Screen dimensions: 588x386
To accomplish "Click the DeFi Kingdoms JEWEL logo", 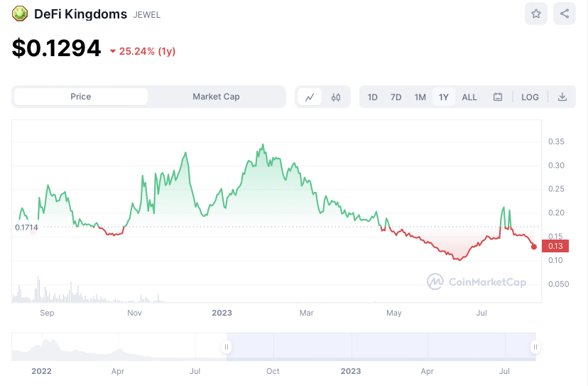I will (20, 14).
